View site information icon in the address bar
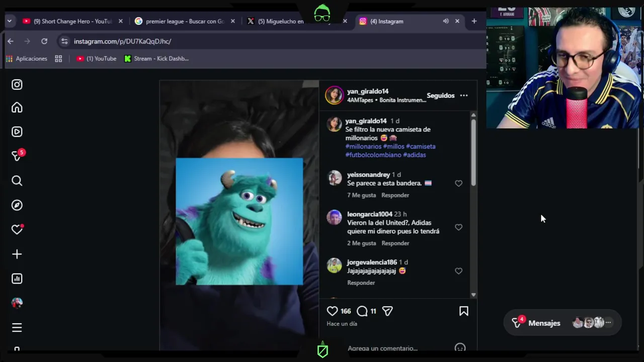Viewport: 644px width, 362px height. pos(64,41)
